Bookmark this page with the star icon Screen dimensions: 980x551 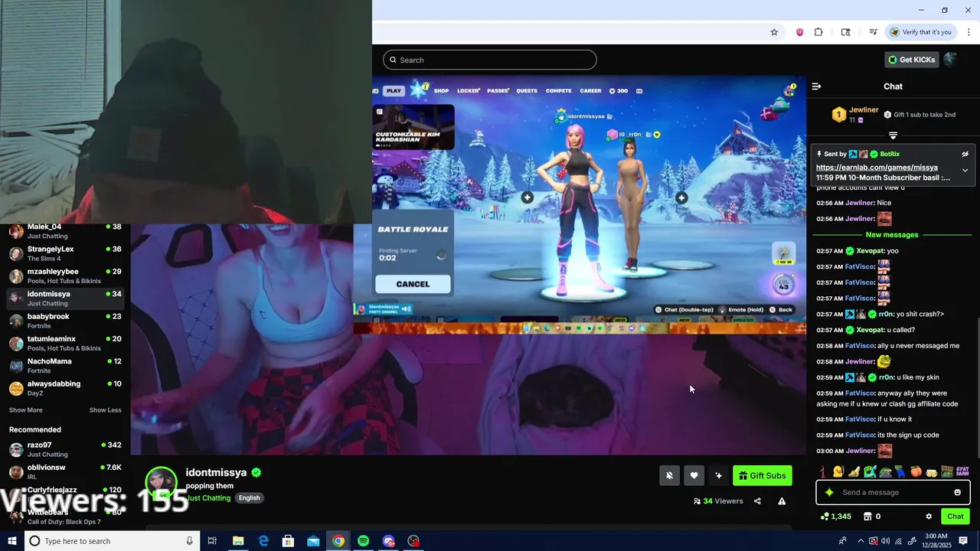point(774,32)
